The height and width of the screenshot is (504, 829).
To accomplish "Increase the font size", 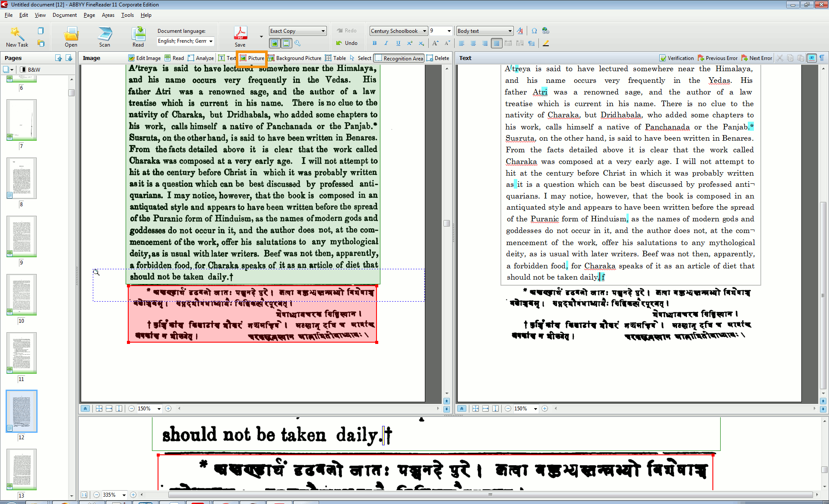I will pos(435,43).
